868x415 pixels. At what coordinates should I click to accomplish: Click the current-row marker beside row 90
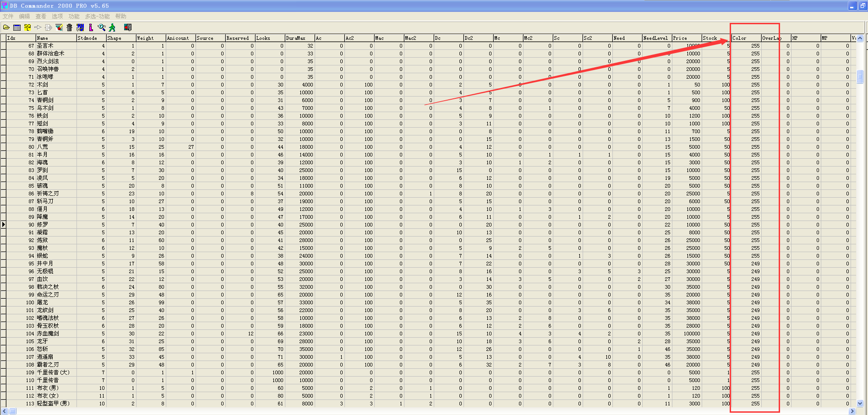(x=3, y=225)
